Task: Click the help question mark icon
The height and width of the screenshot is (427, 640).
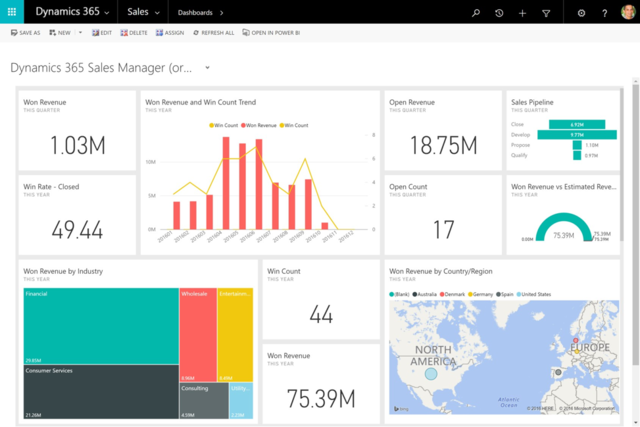Action: click(x=604, y=12)
